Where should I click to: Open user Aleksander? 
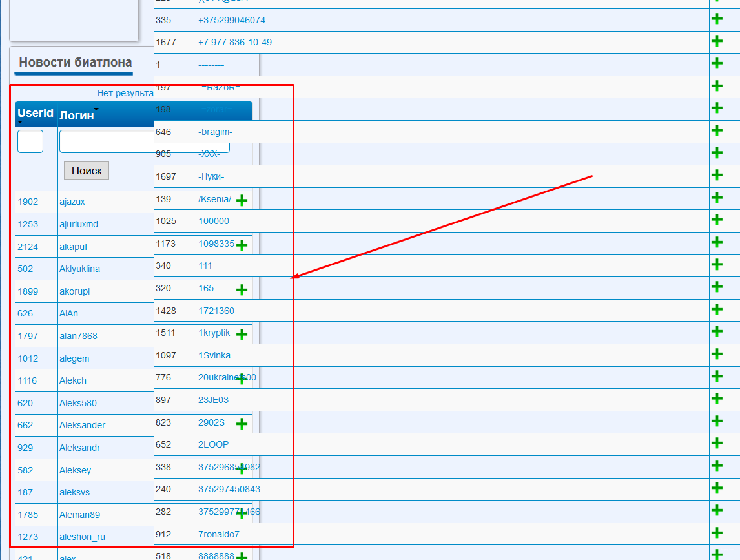[x=83, y=425]
